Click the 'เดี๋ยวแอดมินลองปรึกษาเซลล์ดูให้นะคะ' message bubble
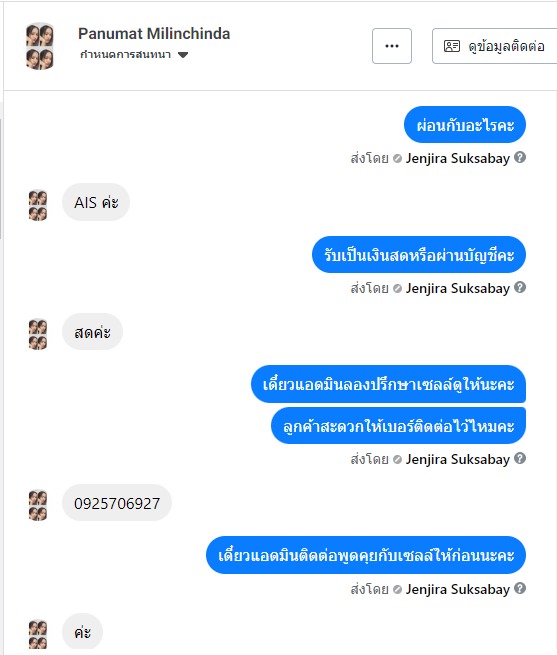 coord(388,384)
